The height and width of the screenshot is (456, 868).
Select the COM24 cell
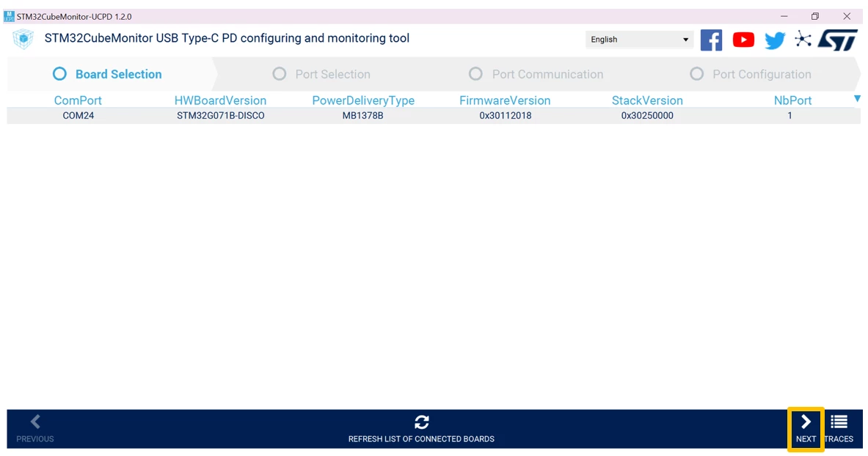coord(78,116)
